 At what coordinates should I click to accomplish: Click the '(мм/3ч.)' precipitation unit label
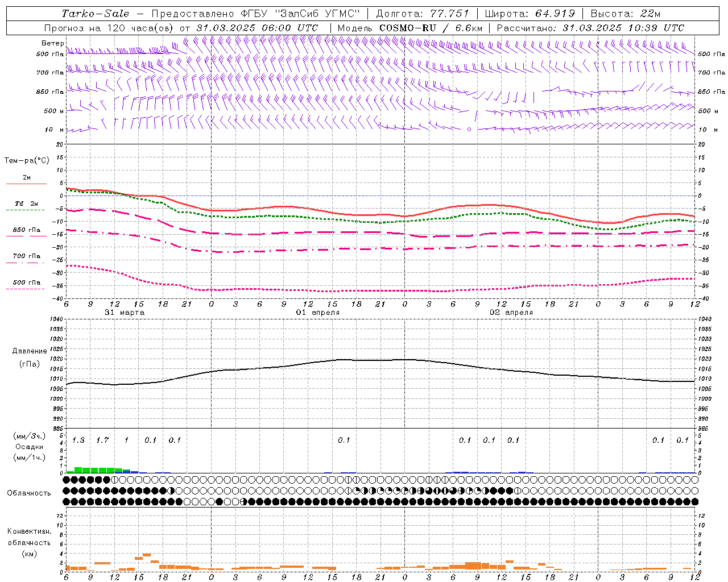click(x=30, y=436)
